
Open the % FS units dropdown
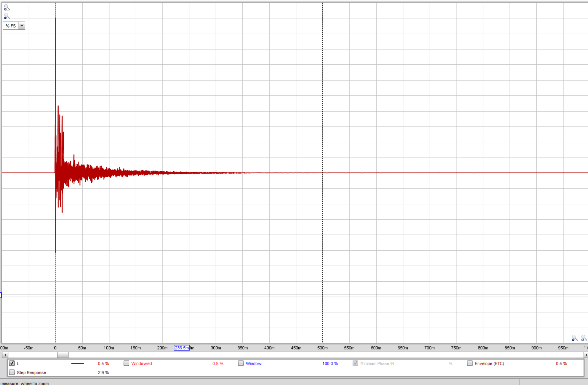click(14, 26)
